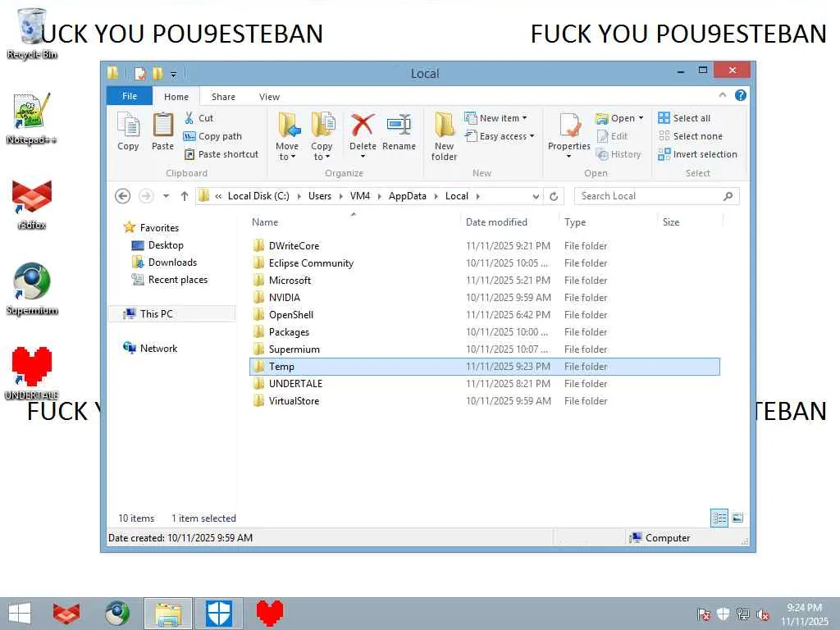Select the UNDERTALE folder in list

(484, 384)
